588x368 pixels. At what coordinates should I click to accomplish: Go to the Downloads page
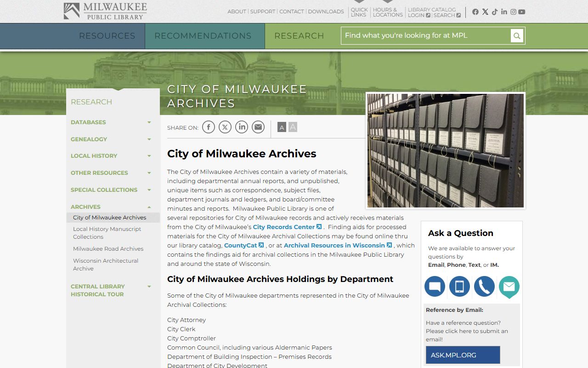(326, 11)
